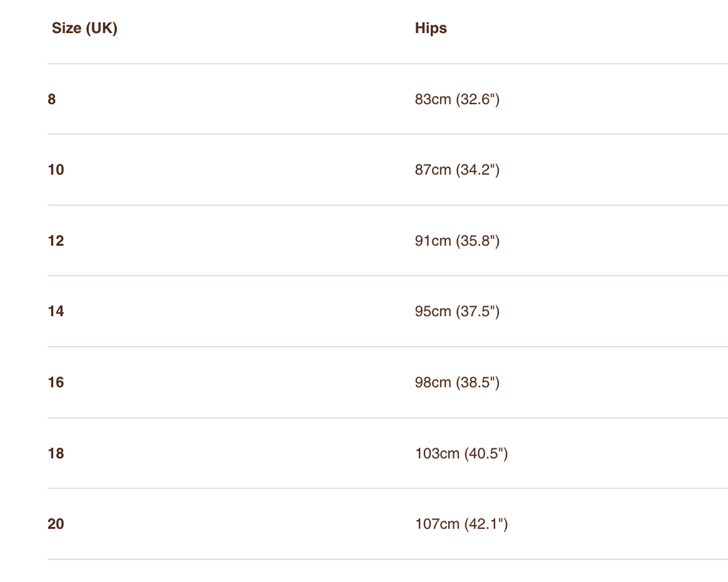This screenshot has width=728, height=582.
Task: Click the Hips column header
Action: pos(430,28)
